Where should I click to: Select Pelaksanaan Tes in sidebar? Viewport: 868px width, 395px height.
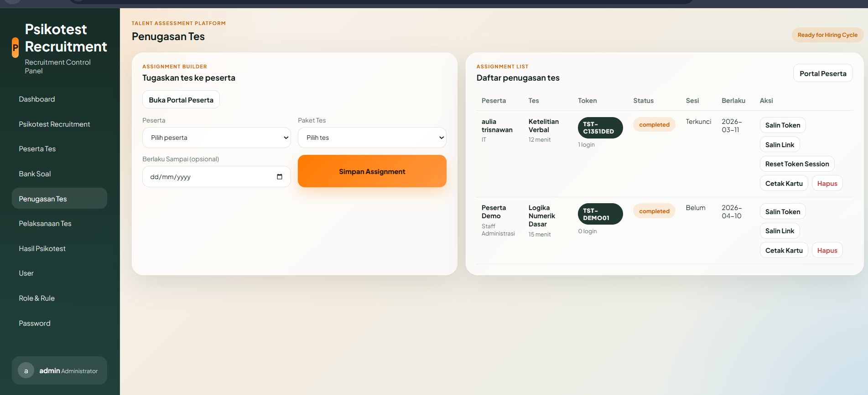[x=45, y=224]
